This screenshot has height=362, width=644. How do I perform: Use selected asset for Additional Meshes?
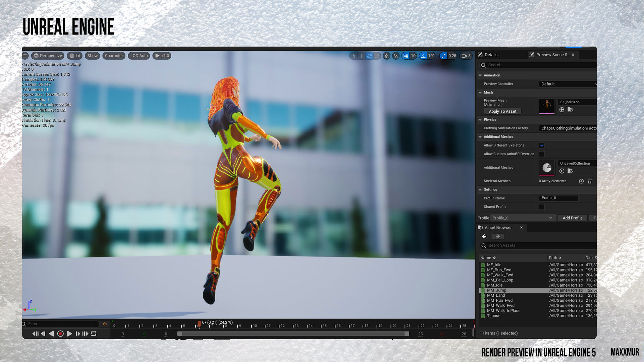click(562, 171)
